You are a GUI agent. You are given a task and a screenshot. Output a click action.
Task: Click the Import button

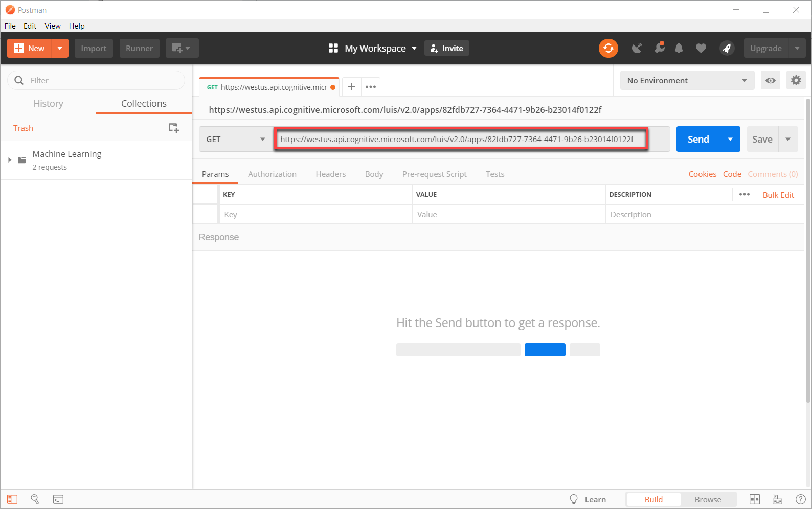[x=94, y=48]
